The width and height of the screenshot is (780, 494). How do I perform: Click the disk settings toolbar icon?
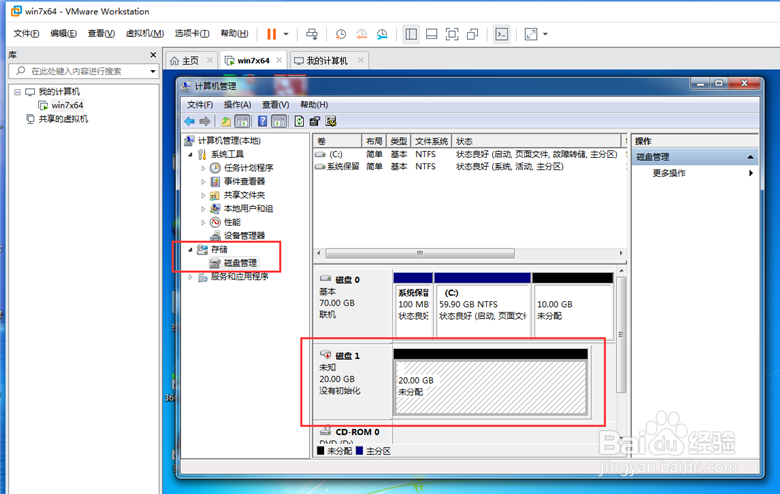click(x=331, y=121)
